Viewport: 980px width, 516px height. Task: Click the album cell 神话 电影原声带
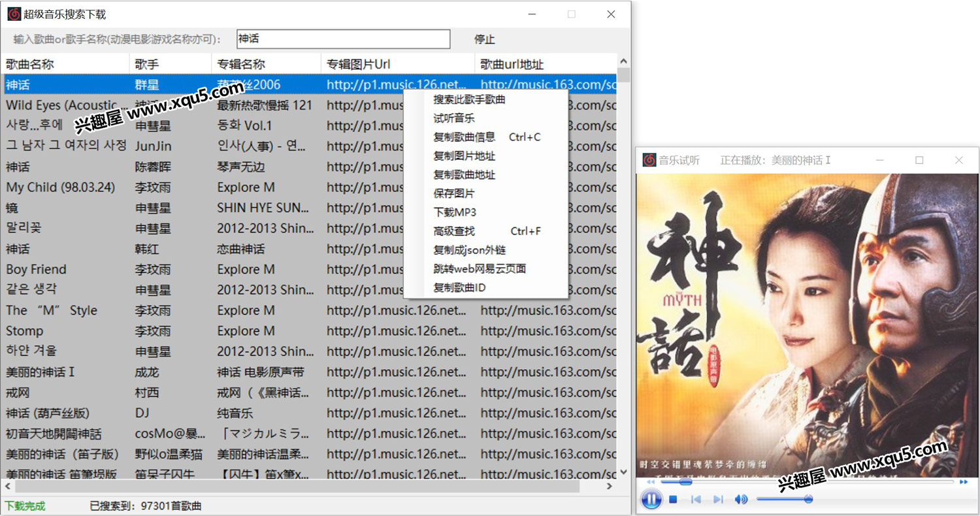(x=261, y=372)
